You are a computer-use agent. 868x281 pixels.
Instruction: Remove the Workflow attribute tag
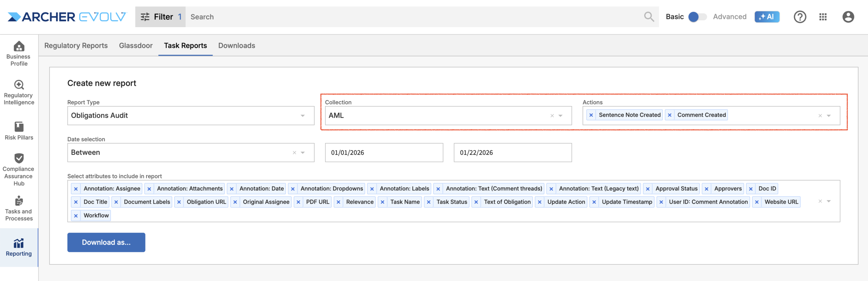(x=76, y=216)
